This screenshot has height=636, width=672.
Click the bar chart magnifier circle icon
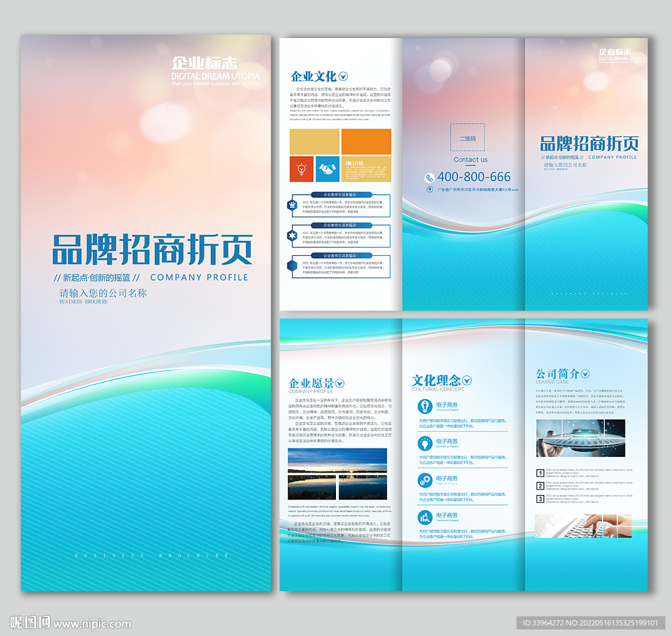pos(425,517)
